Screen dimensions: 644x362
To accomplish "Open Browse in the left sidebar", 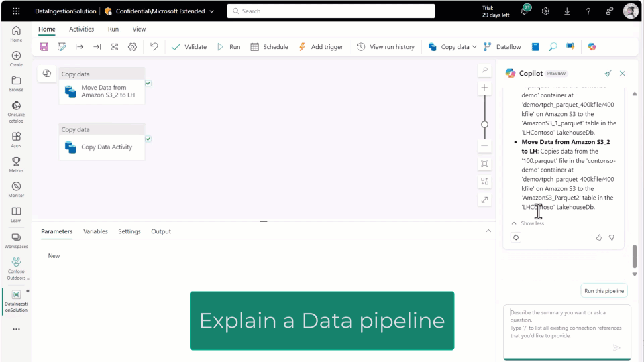I will [x=16, y=84].
